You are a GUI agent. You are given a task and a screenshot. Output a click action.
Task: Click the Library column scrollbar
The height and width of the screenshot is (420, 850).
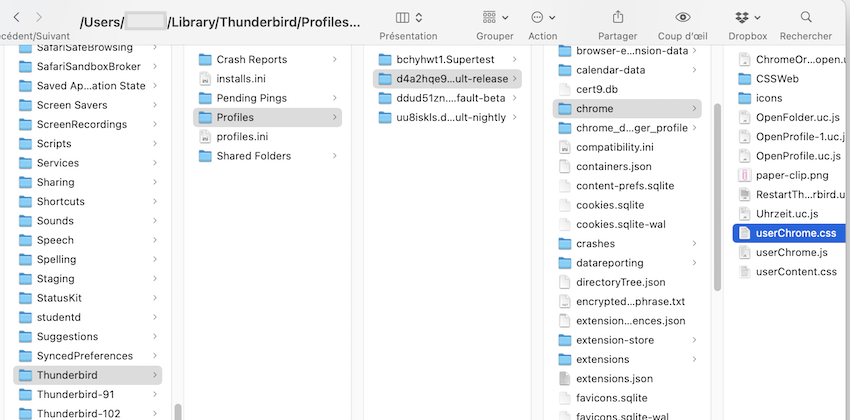pos(178,411)
